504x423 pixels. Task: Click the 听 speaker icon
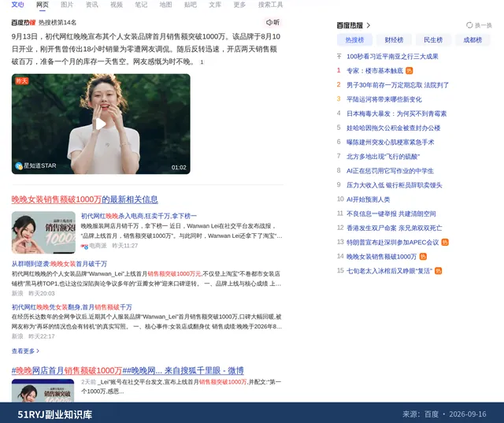tap(269, 22)
